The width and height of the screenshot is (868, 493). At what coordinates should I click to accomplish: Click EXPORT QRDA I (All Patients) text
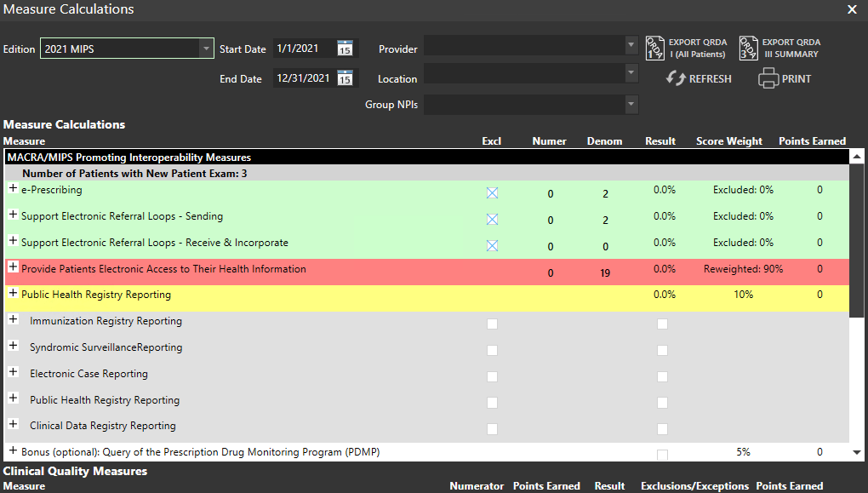tap(698, 49)
